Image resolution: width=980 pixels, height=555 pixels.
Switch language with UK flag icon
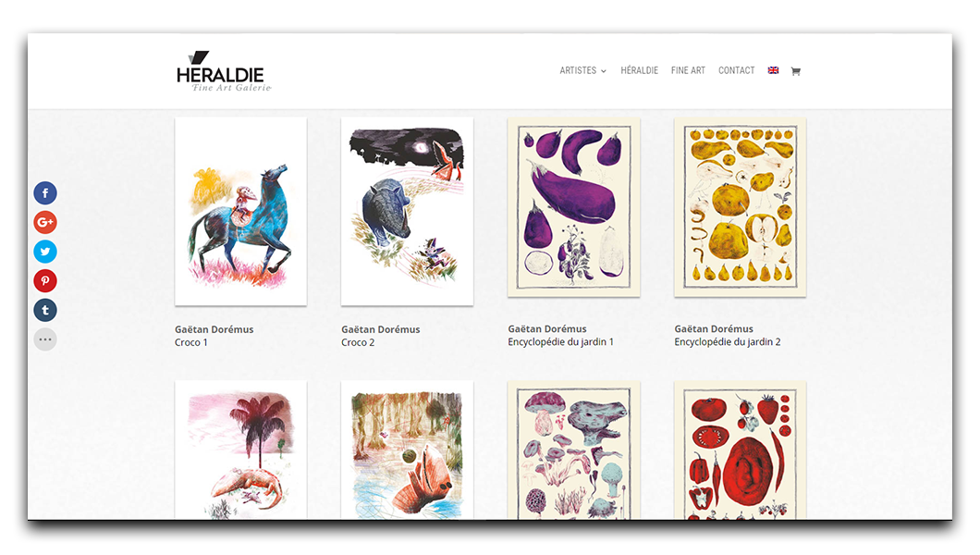coord(773,70)
